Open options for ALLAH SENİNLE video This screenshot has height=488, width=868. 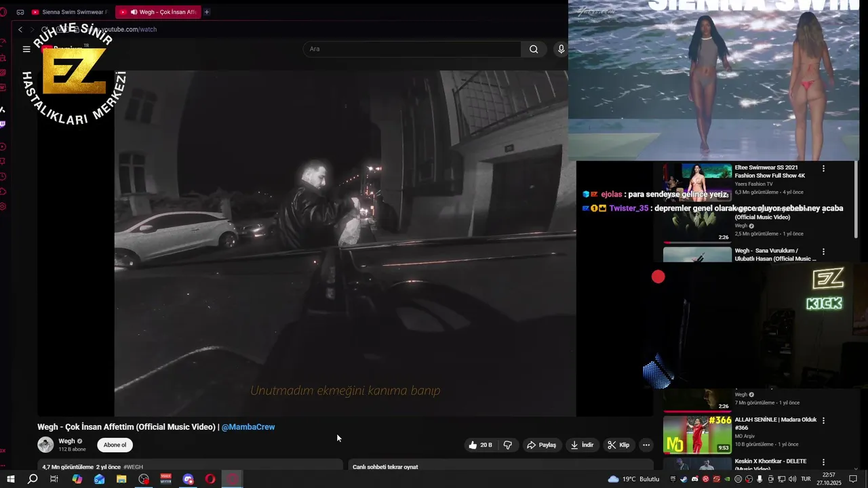(x=824, y=420)
